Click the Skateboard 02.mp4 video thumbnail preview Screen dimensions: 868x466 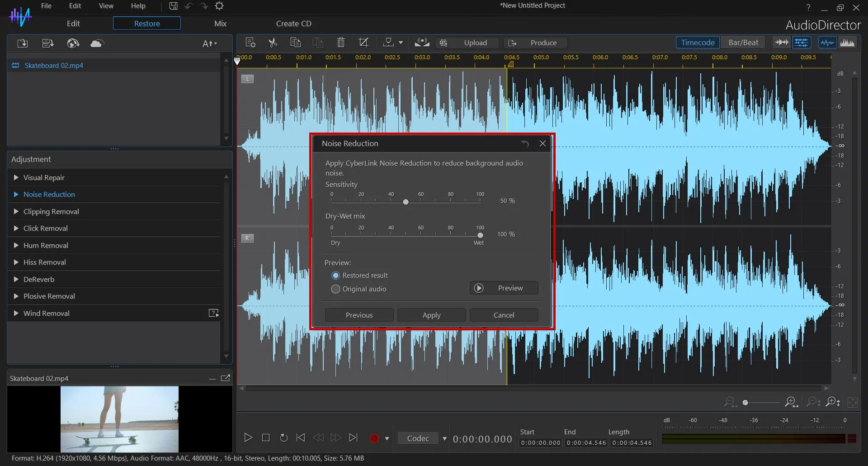[x=119, y=419]
